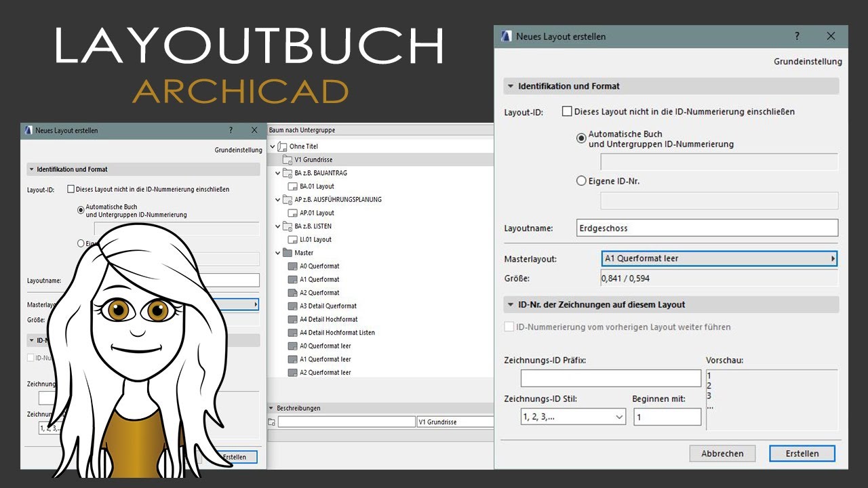
Task: Click the folder icon of AP z.B. AUSFÜHRUNGSPLANUNG
Action: [288, 199]
